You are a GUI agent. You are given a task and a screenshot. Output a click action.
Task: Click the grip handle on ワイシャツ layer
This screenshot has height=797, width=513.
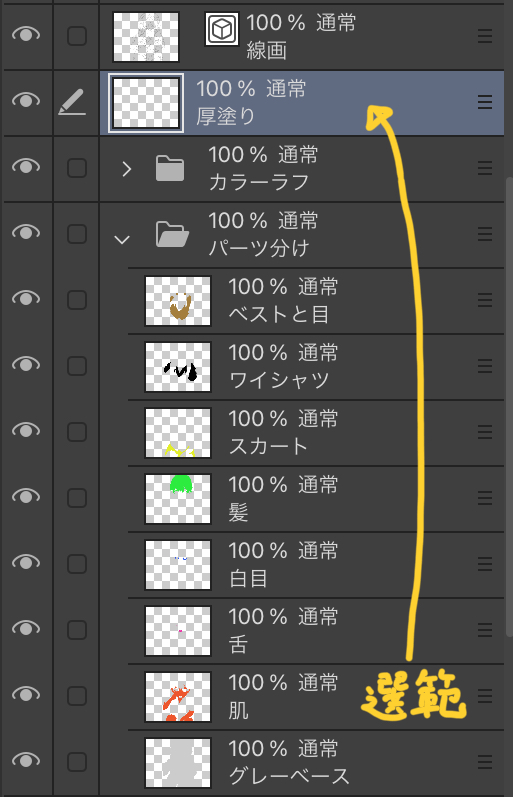point(485,366)
